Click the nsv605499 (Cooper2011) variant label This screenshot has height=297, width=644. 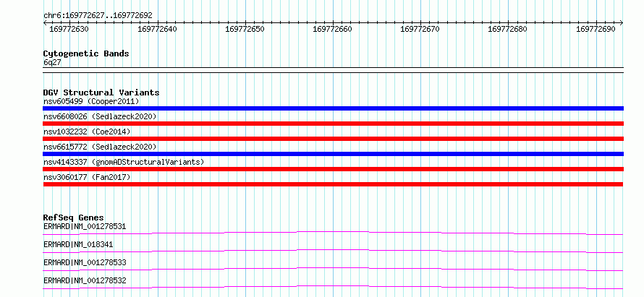[91, 101]
